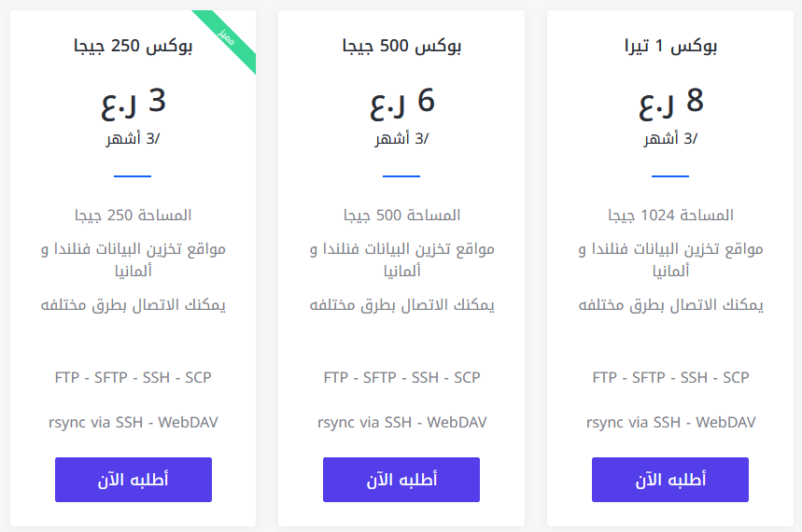The image size is (802, 532).
Task: Click the data locations text in 1 Tera card
Action: click(x=670, y=259)
